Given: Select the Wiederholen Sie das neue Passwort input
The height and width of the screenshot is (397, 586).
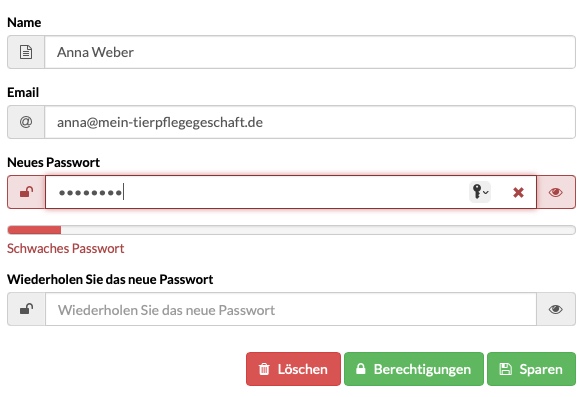Looking at the screenshot, I should (291, 309).
